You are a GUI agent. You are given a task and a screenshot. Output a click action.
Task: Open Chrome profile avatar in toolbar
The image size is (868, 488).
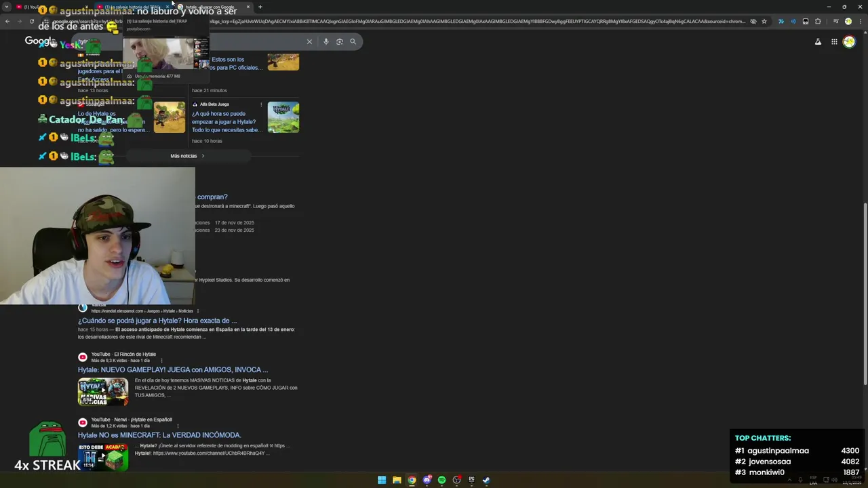tap(848, 21)
